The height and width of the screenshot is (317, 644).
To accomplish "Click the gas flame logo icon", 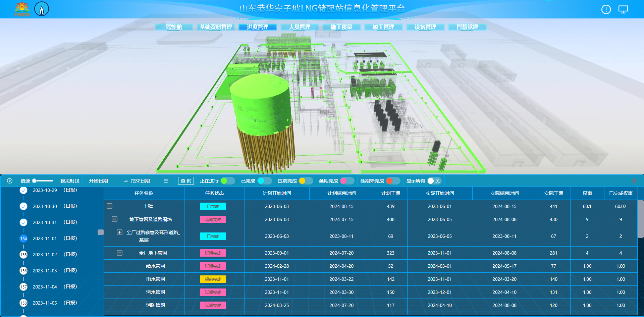I will pyautogui.click(x=42, y=9).
